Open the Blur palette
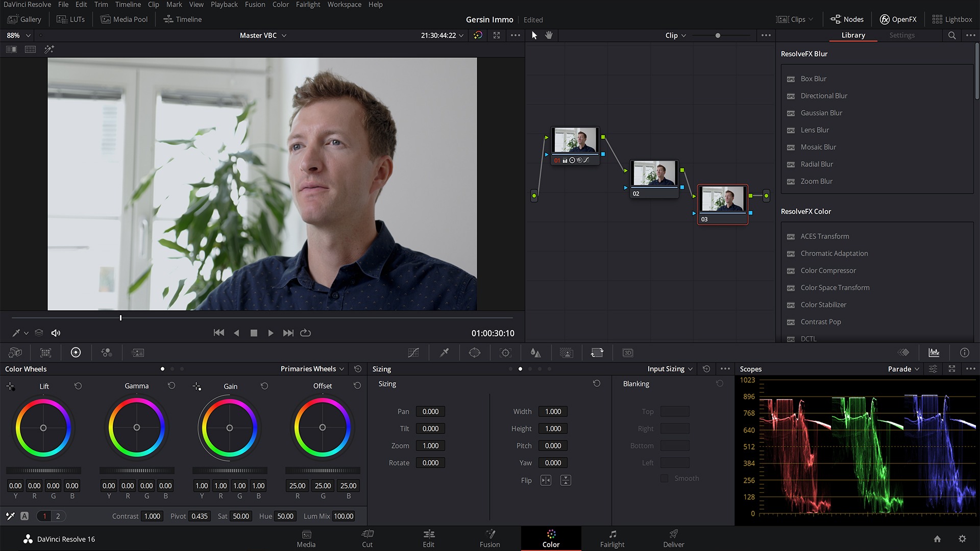This screenshot has height=551, width=980. [x=536, y=352]
